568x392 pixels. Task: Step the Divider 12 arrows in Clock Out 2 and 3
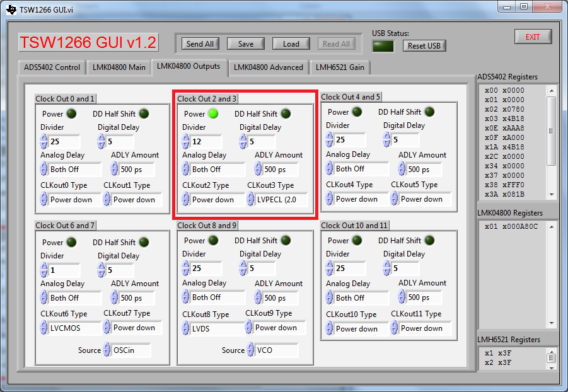[x=185, y=141]
